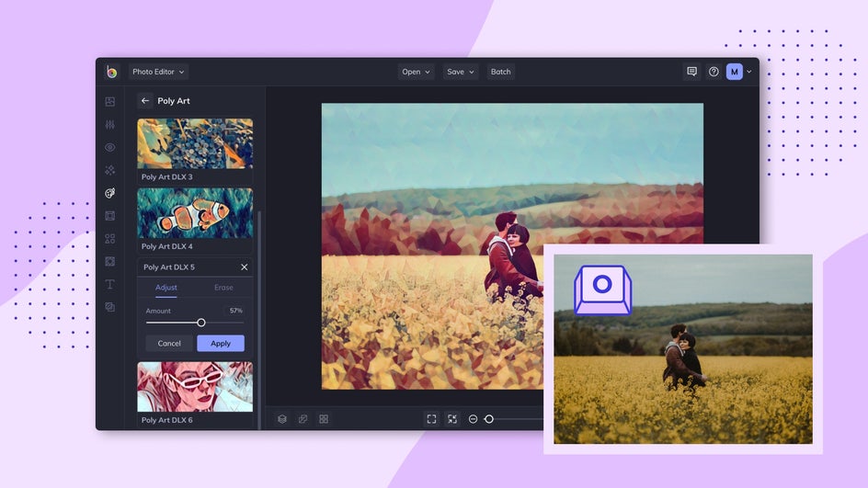
Task: Select the Poly Art DLX 4 clownfish thumbnail
Action: tap(195, 213)
